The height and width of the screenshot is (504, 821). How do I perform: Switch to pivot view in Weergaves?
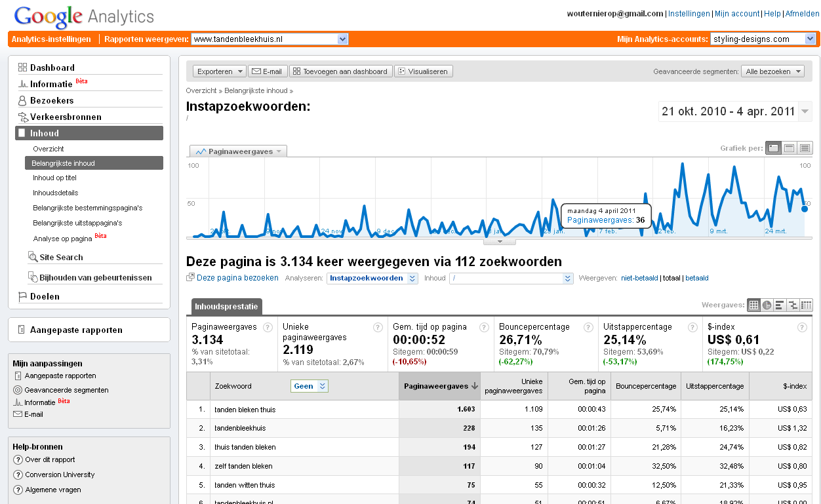pyautogui.click(x=806, y=305)
